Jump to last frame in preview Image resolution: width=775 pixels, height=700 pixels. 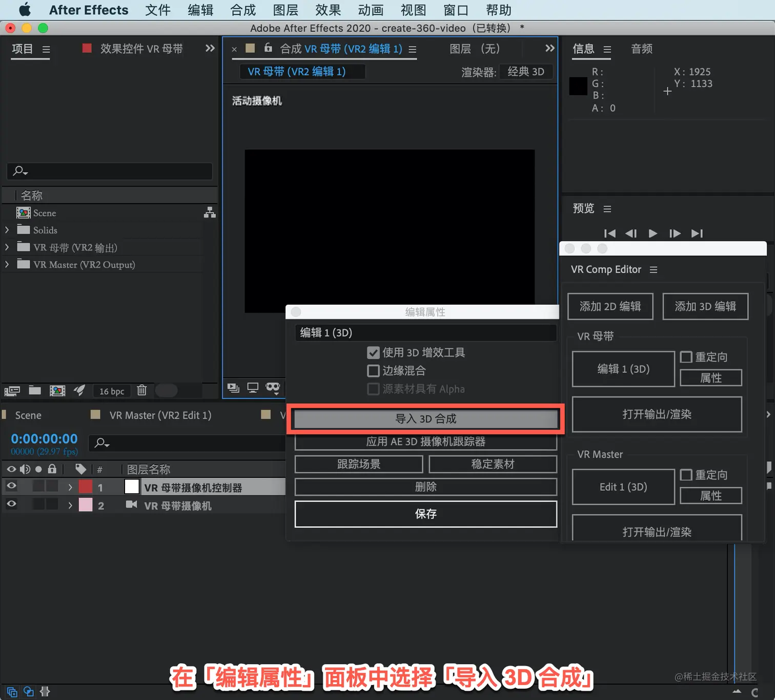[697, 233]
